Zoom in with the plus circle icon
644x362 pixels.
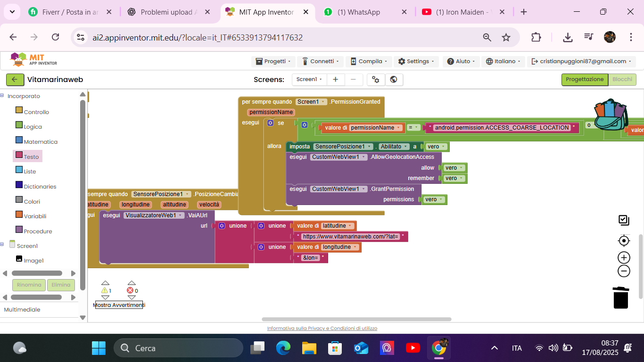pyautogui.click(x=624, y=257)
